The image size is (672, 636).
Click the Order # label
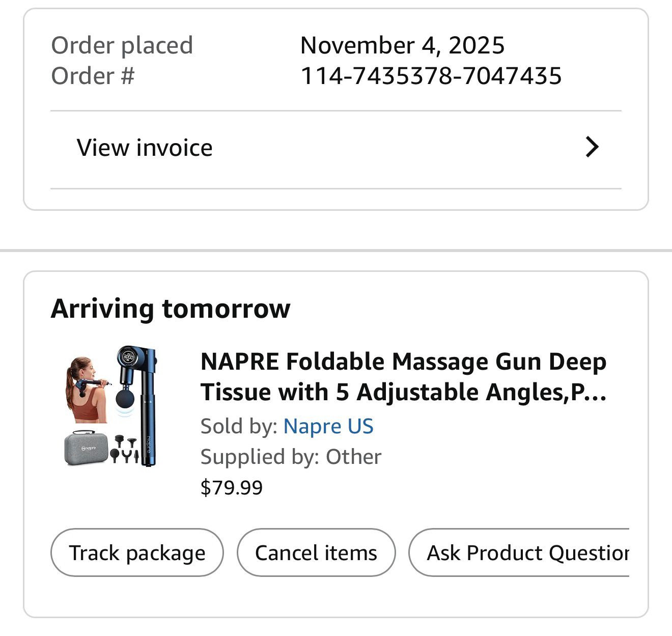93,76
